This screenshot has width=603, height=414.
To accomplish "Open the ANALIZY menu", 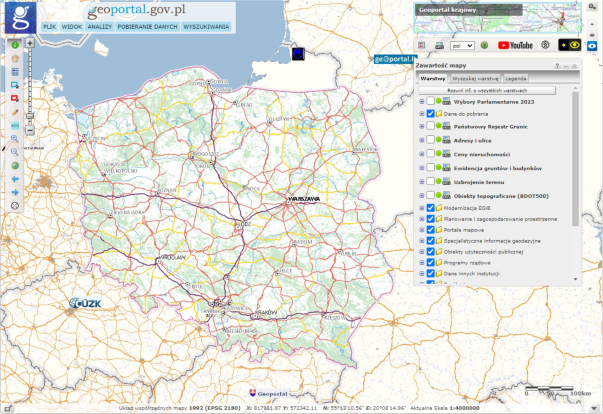I will point(99,27).
